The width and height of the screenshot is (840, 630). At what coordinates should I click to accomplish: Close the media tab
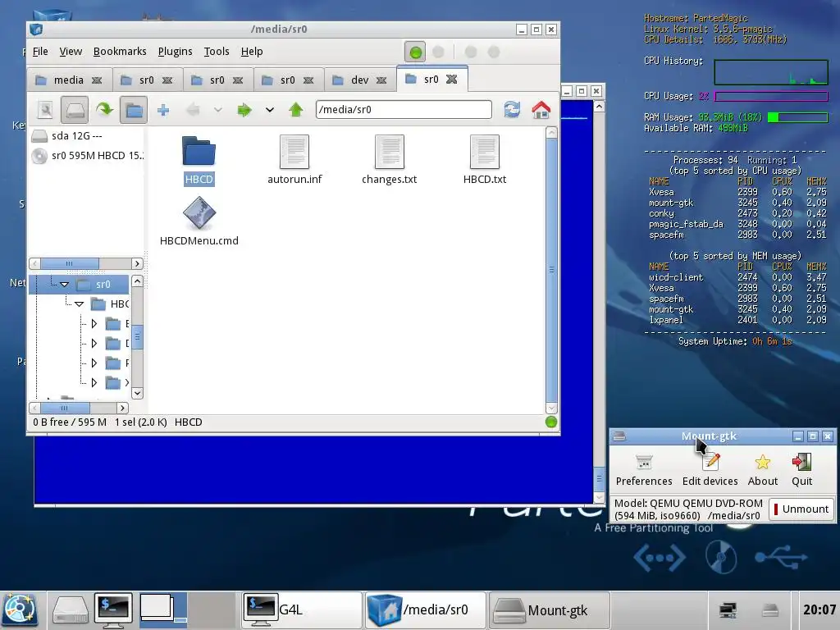pyautogui.click(x=97, y=80)
